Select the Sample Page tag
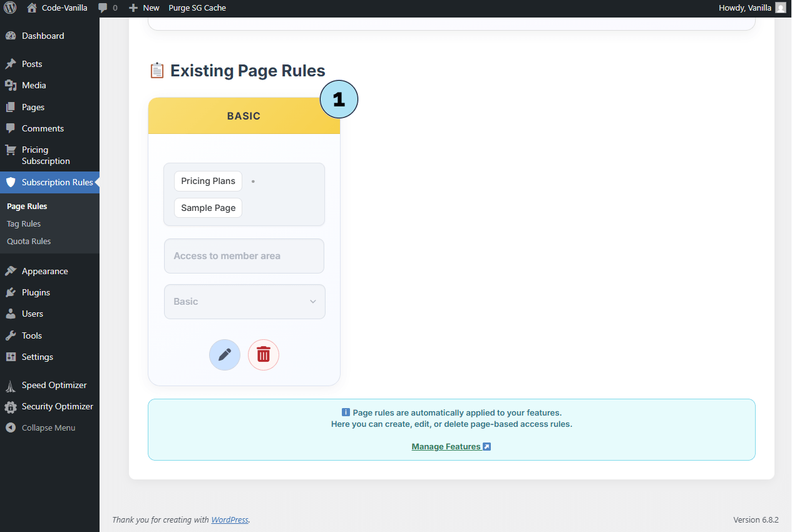Viewport: 792px width, 532px height. tap(208, 208)
